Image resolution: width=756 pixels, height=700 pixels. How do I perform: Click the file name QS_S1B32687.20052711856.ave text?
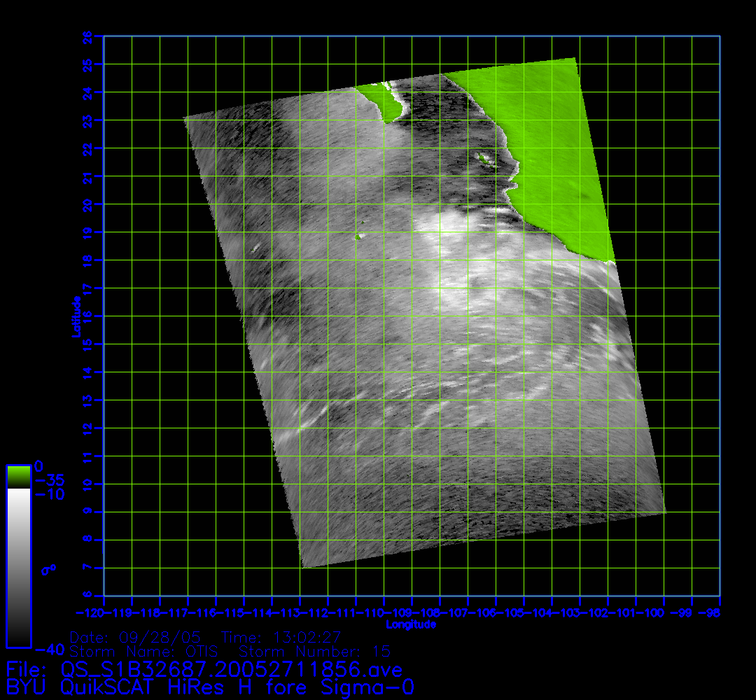pyautogui.click(x=232, y=670)
